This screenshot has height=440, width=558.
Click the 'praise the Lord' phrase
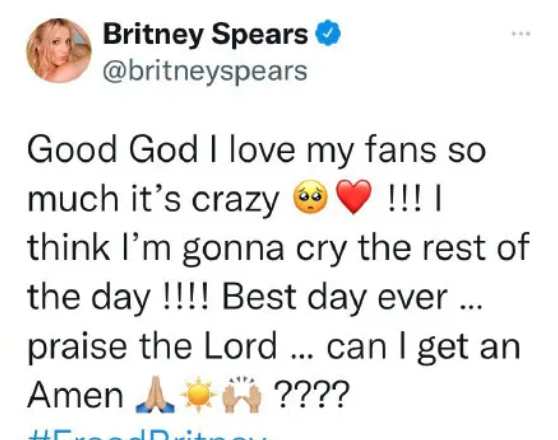[152, 347]
